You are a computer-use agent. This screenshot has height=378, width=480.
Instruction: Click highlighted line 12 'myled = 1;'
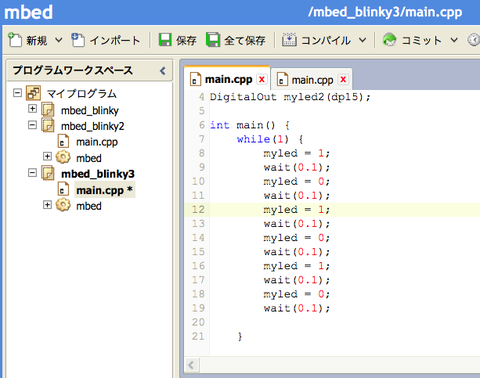tap(297, 210)
